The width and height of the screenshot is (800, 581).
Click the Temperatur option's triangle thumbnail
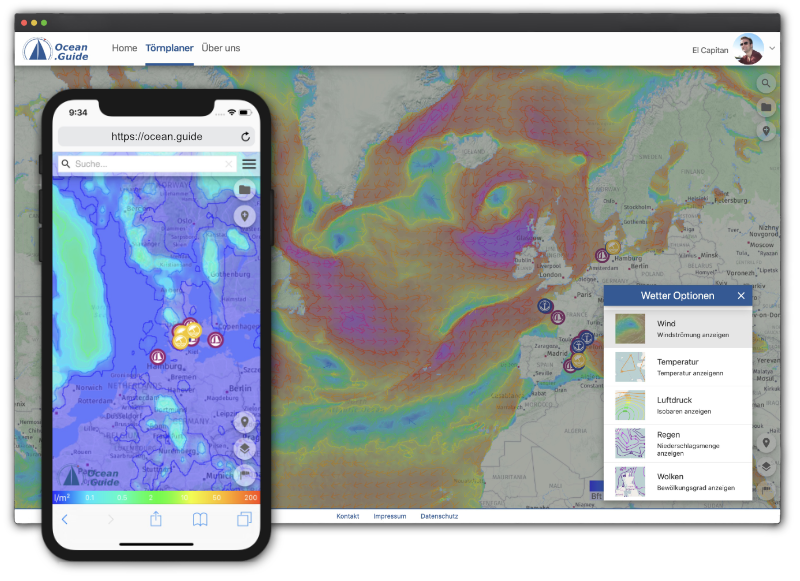point(630,367)
